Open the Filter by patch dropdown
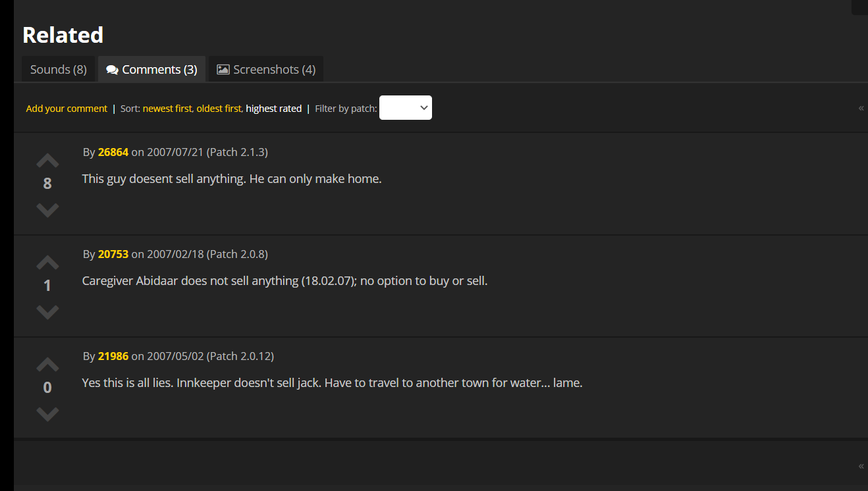 click(x=406, y=108)
